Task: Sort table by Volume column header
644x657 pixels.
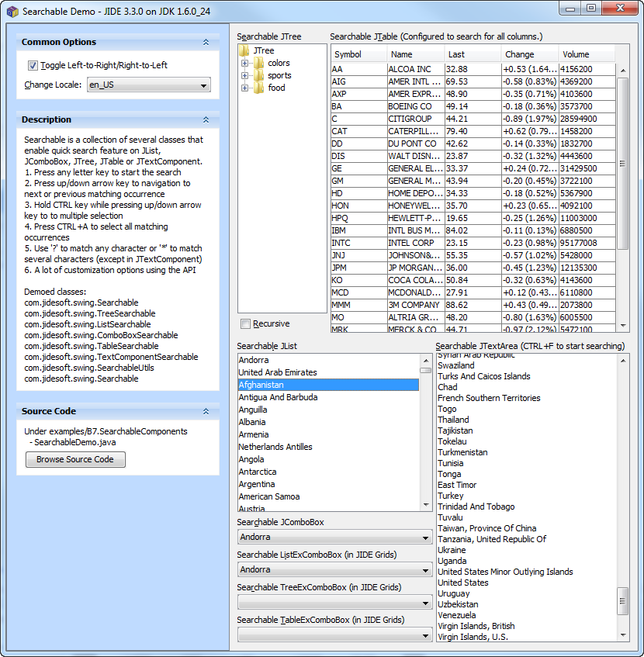Action: (587, 54)
